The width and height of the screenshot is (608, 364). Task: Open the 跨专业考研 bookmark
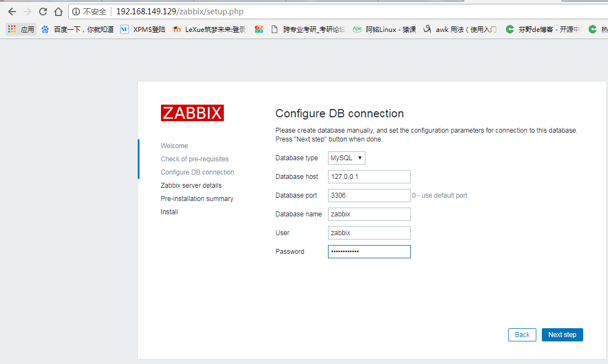tap(308, 29)
